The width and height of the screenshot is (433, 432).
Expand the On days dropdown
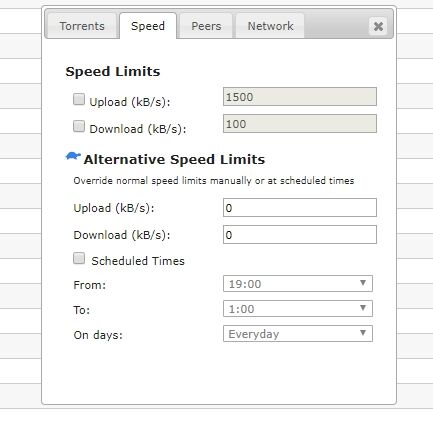298,334
